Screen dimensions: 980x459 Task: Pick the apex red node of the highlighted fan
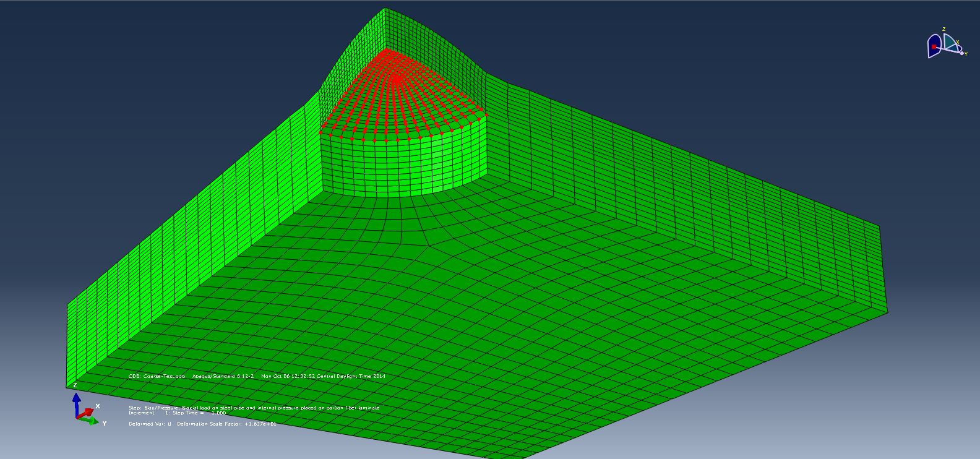[x=387, y=49]
